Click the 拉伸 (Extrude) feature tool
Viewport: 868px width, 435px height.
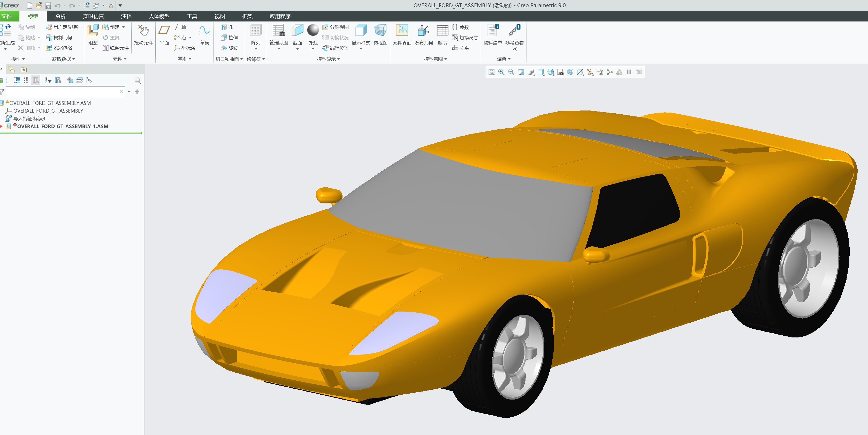click(229, 38)
